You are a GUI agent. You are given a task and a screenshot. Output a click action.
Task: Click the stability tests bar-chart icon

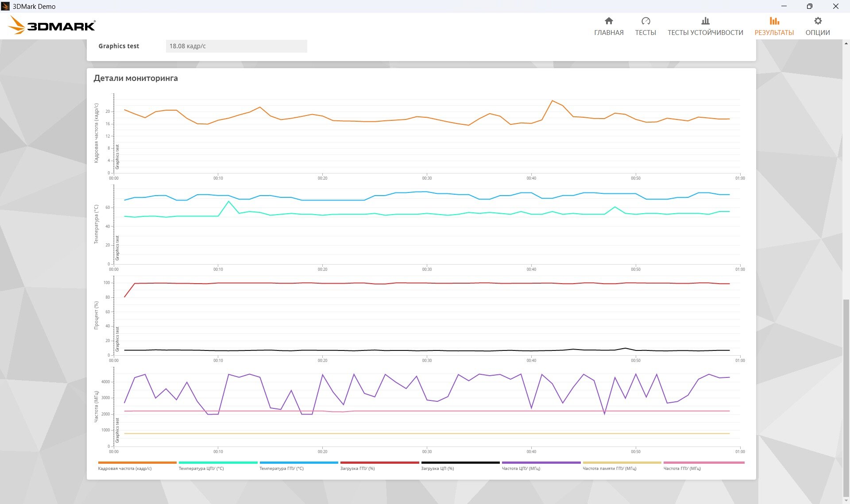705,21
